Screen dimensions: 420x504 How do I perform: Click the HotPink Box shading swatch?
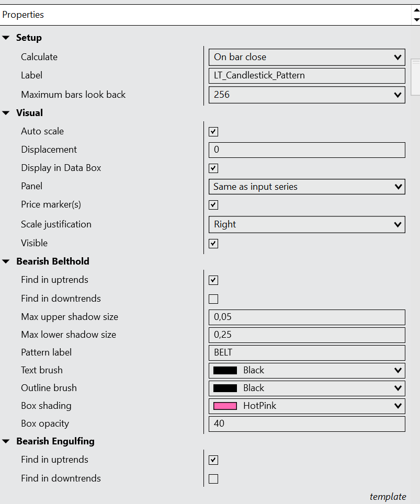pyautogui.click(x=225, y=406)
